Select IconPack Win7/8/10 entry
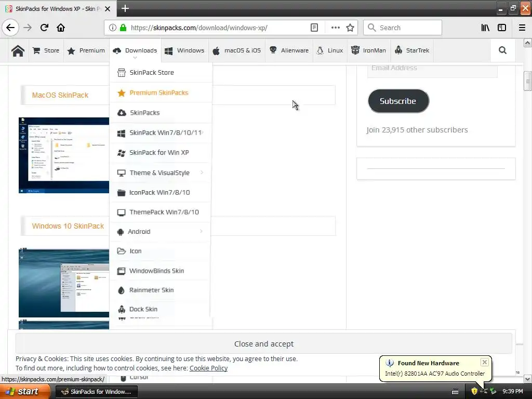532x399 pixels. coord(161,192)
